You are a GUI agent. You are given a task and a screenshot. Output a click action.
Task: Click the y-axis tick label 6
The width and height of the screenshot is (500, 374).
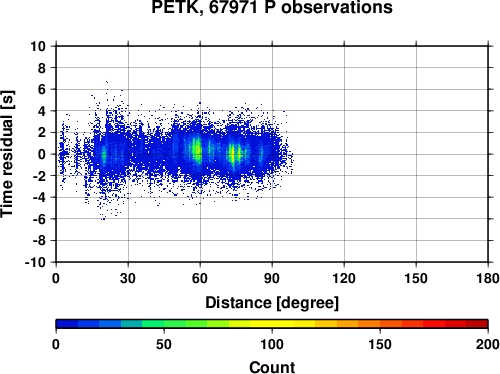pos(42,89)
